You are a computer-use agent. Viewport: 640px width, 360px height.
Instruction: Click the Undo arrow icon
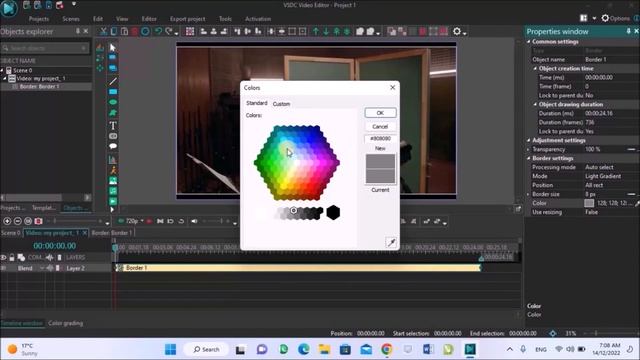(158, 31)
